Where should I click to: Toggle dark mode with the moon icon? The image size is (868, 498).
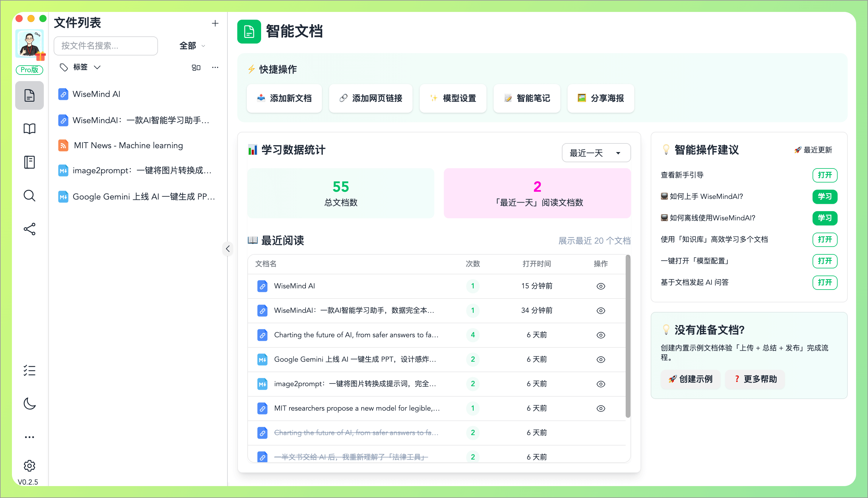coord(30,403)
